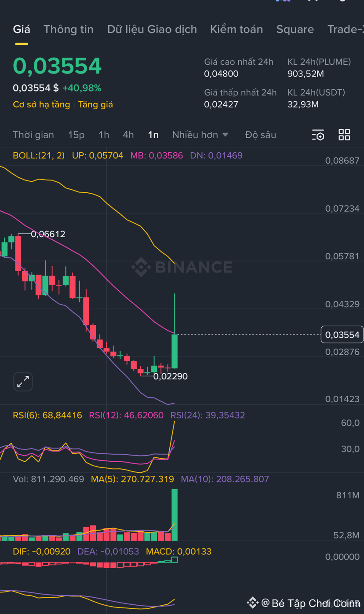This screenshot has height=614, width=364.
Task: Click the large green price 0,03554
Action: tap(57, 66)
